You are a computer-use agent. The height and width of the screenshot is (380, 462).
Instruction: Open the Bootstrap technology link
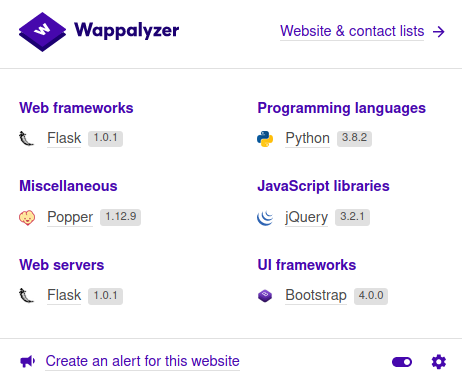(x=316, y=295)
